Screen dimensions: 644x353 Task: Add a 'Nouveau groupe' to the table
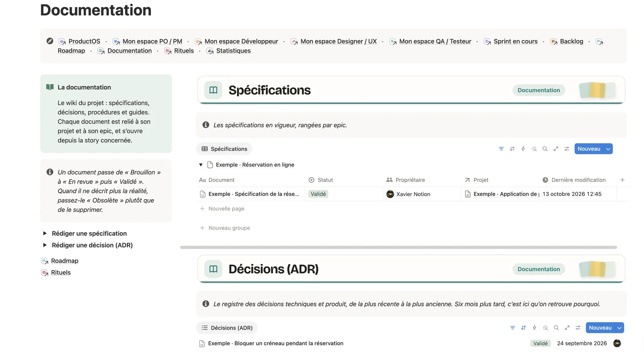pos(225,228)
